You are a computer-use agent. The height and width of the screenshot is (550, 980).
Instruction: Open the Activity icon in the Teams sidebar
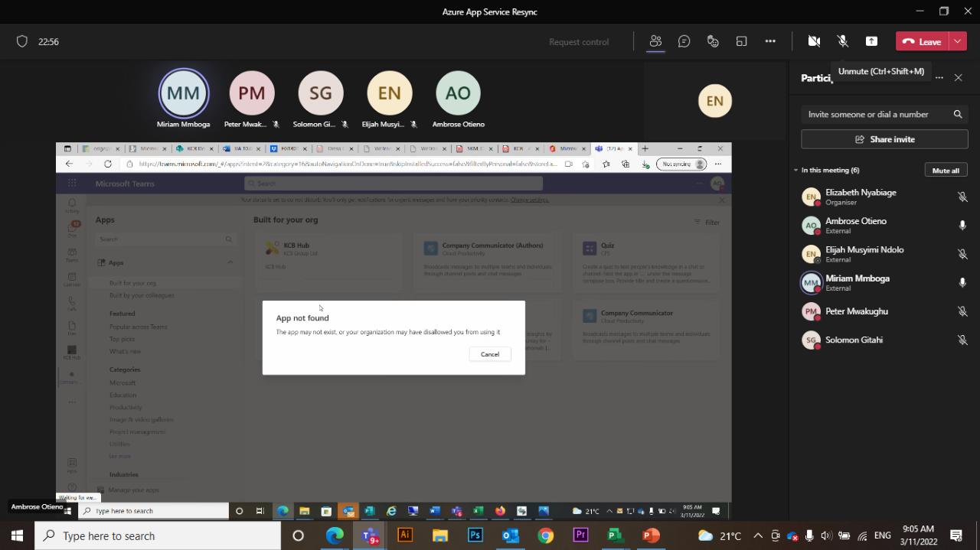click(x=71, y=203)
